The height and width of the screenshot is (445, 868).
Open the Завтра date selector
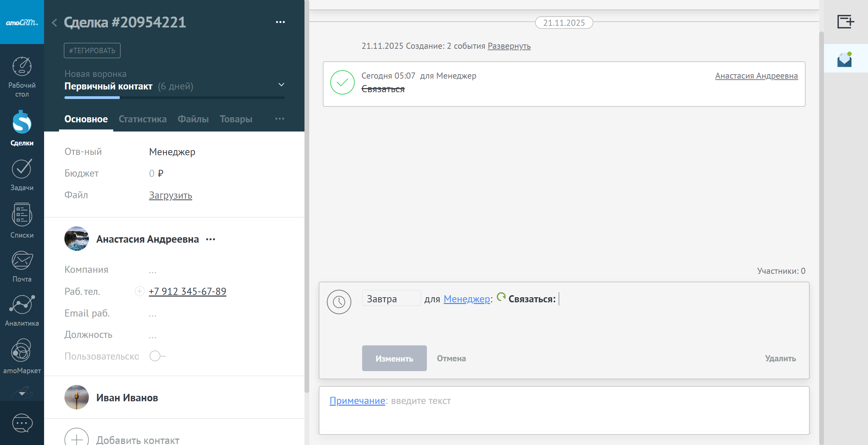coord(391,299)
